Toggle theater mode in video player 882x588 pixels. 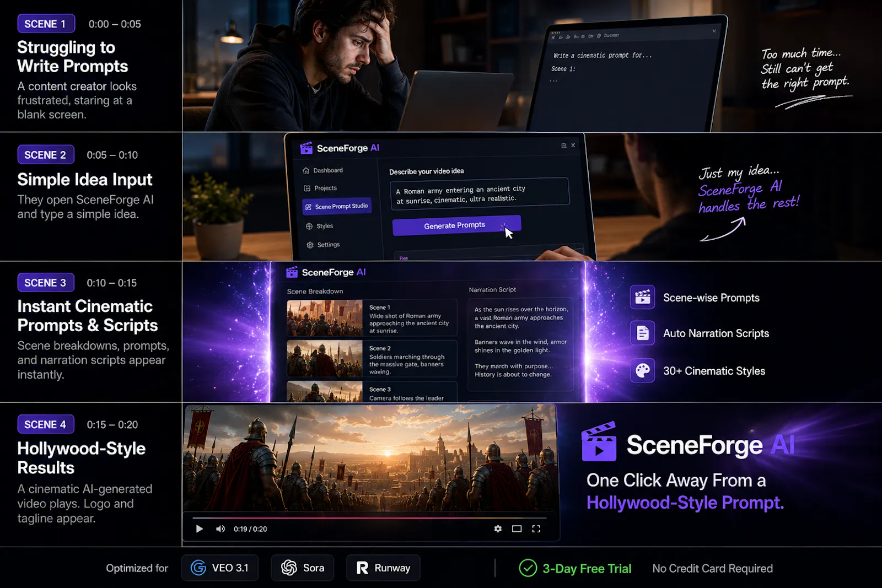517,529
